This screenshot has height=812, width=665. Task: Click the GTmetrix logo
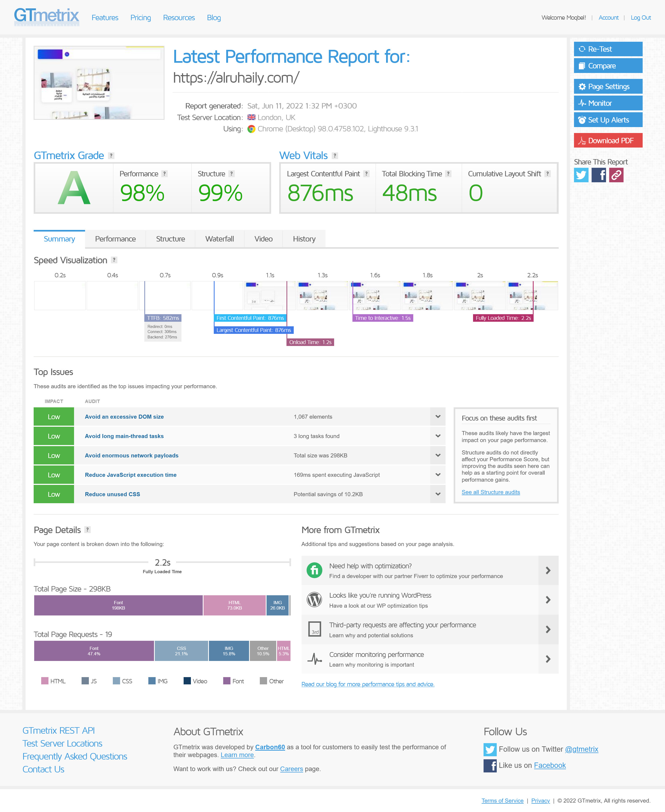click(46, 17)
